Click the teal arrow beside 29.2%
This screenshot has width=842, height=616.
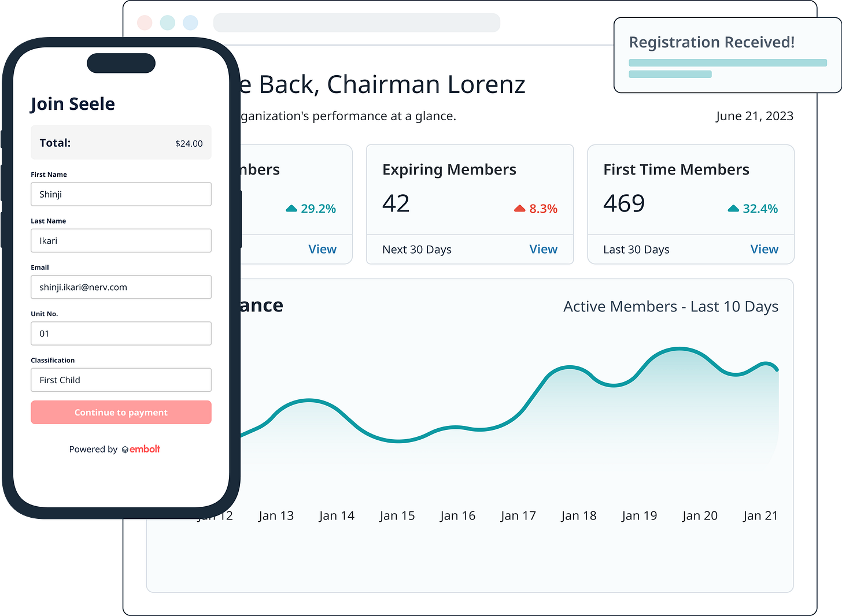pyautogui.click(x=291, y=208)
